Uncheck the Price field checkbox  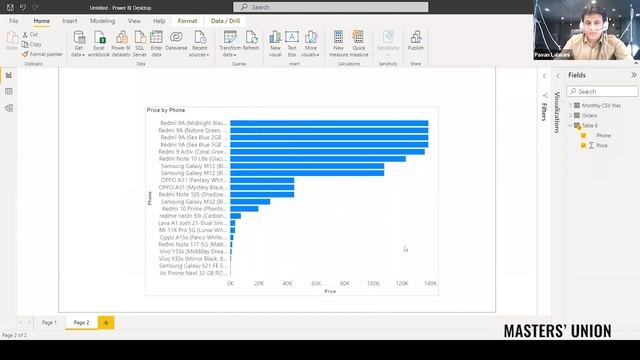point(584,145)
